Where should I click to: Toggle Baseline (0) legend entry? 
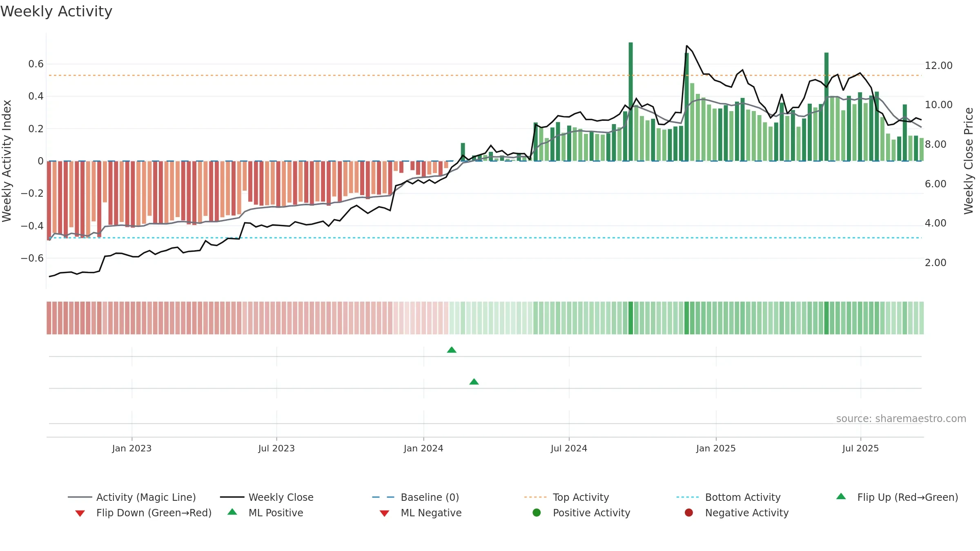coord(416,497)
